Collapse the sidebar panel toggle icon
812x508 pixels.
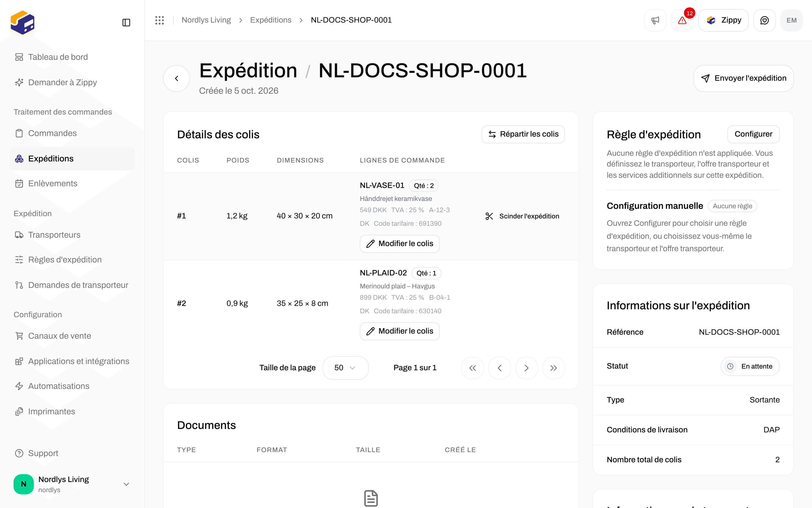tap(126, 23)
